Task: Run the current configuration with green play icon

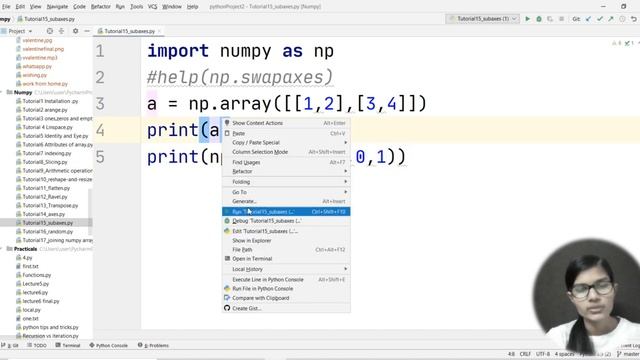Action: coord(527,19)
